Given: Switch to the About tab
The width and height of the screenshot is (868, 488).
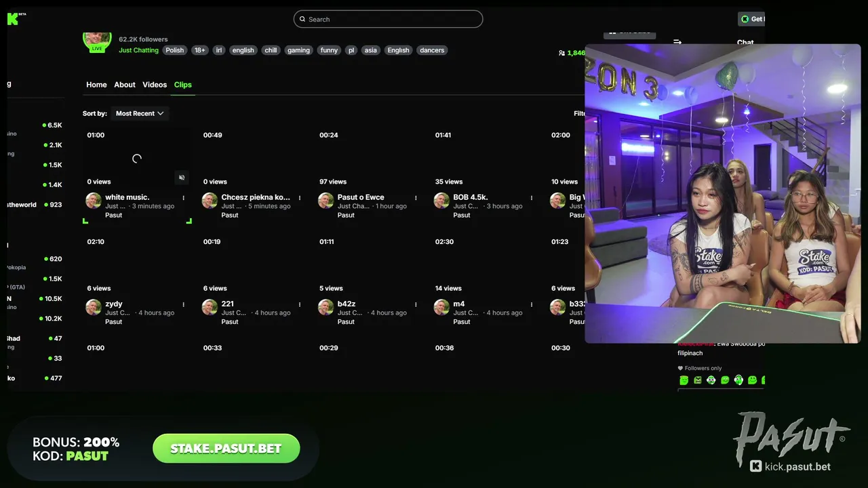Looking at the screenshot, I should tap(125, 85).
